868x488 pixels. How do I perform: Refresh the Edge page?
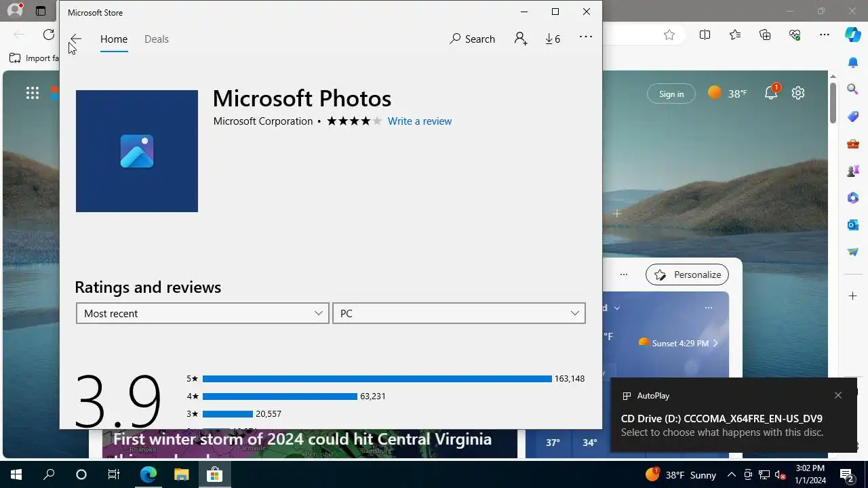49,35
